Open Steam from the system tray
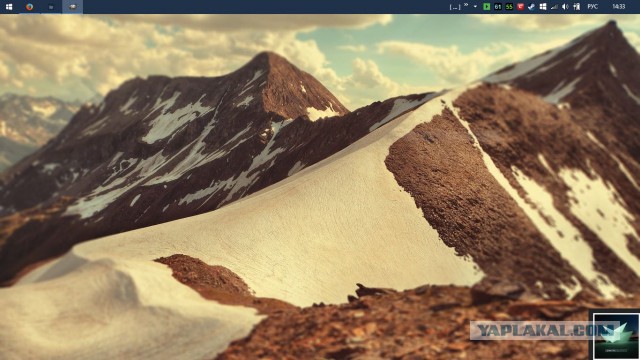This screenshot has height=360, width=640. pyautogui.click(x=531, y=7)
